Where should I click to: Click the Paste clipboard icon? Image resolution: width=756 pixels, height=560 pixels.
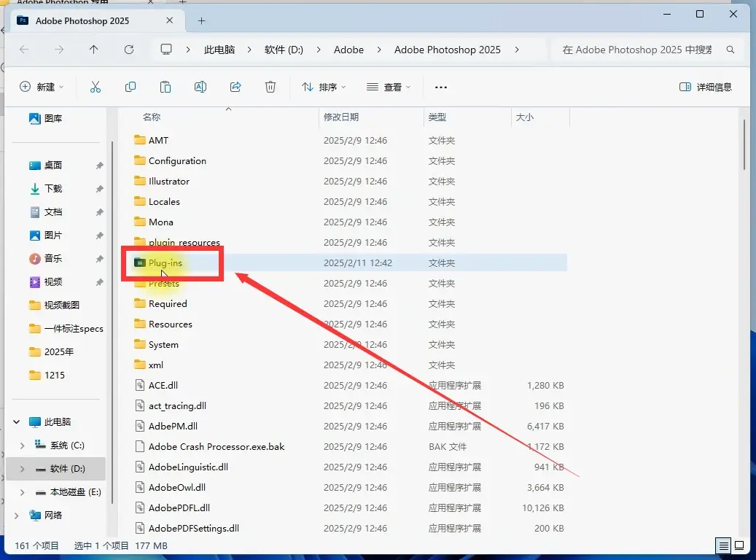(165, 87)
